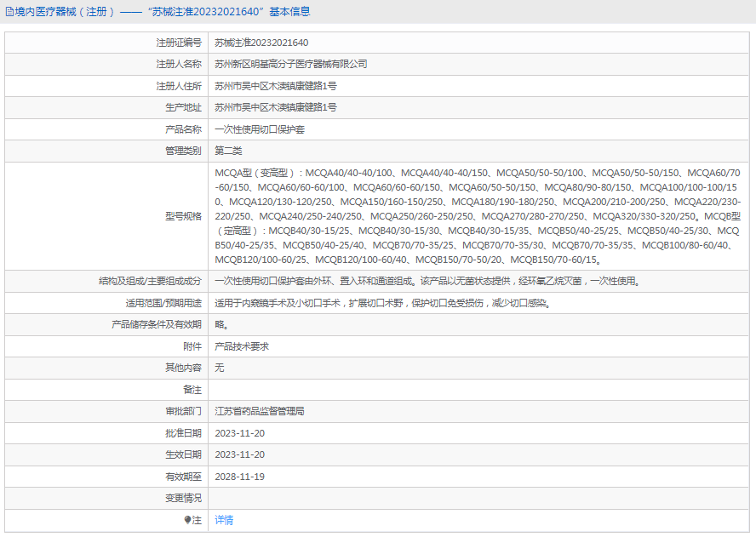Click the MCQA型 model specification text block
Image resolution: width=756 pixels, height=537 pixels.
pos(478,216)
